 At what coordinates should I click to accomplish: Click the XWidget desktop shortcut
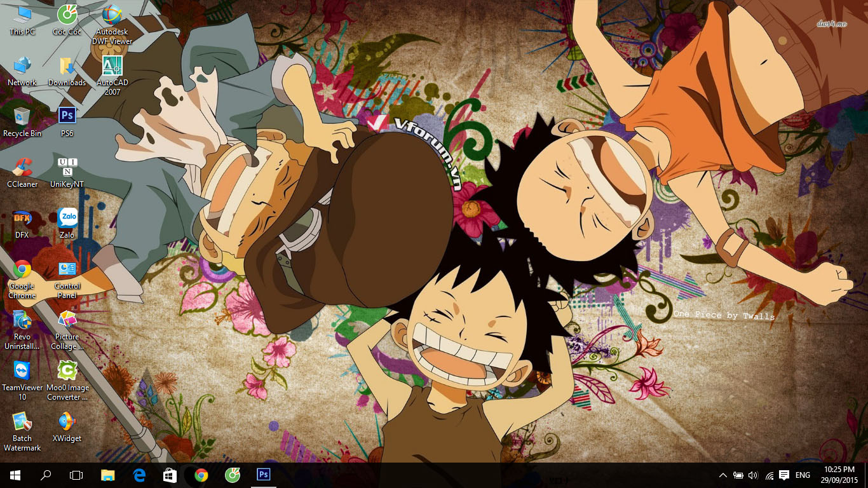[x=67, y=421]
